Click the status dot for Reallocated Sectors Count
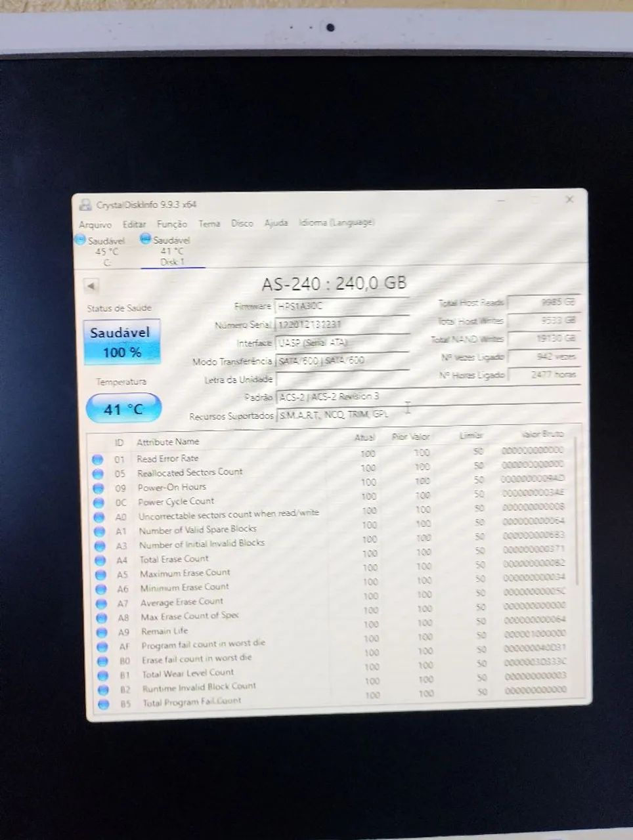The height and width of the screenshot is (840, 633). 98,474
